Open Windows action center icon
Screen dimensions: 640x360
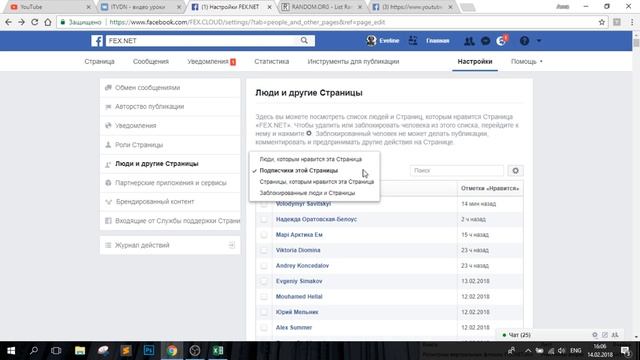(625, 351)
